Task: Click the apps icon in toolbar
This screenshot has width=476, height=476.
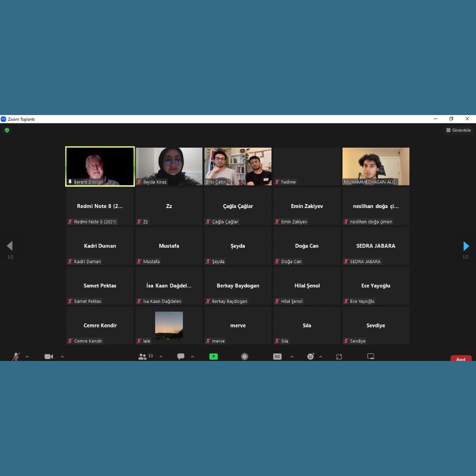Action: [339, 357]
